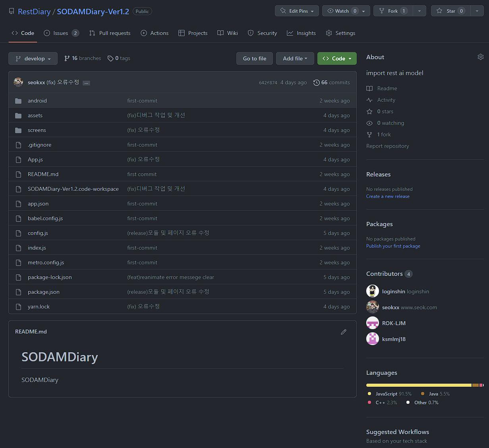Click the About settings gear icon
The width and height of the screenshot is (489, 448).
[x=481, y=57]
